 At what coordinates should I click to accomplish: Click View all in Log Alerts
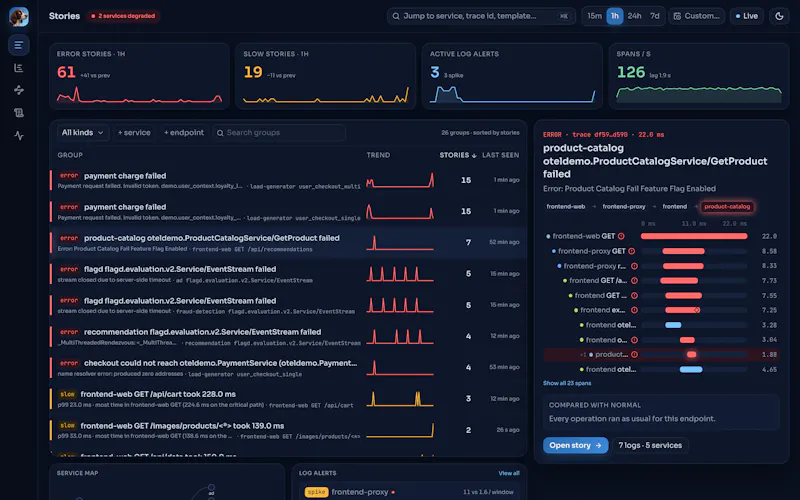(x=509, y=473)
